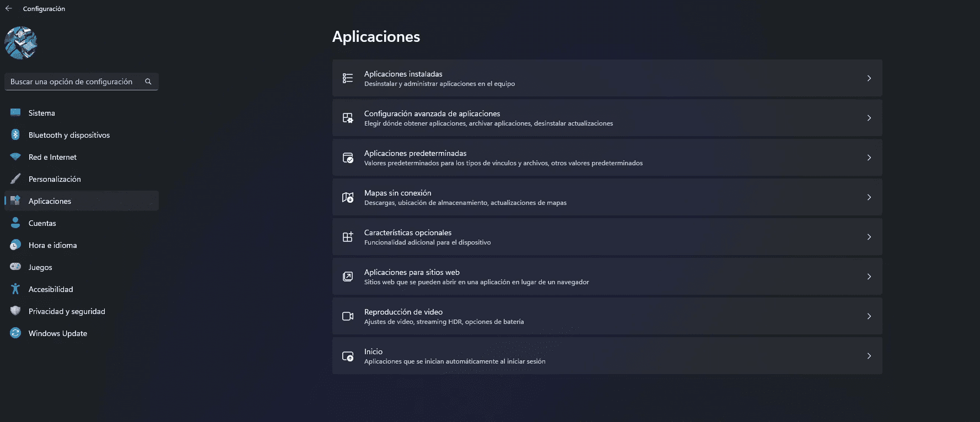Expand Configuración avanzada de aplicaciones chevron

(x=869, y=118)
